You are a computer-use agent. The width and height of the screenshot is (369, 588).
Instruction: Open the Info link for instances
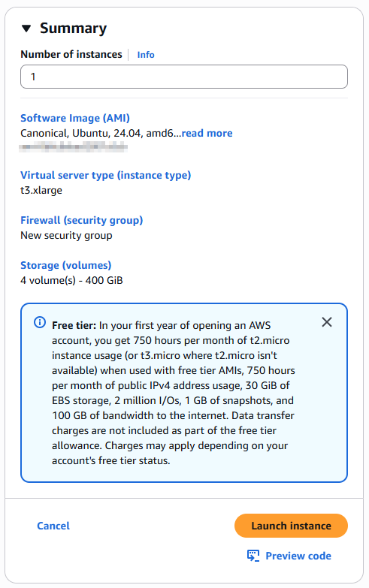tap(146, 55)
